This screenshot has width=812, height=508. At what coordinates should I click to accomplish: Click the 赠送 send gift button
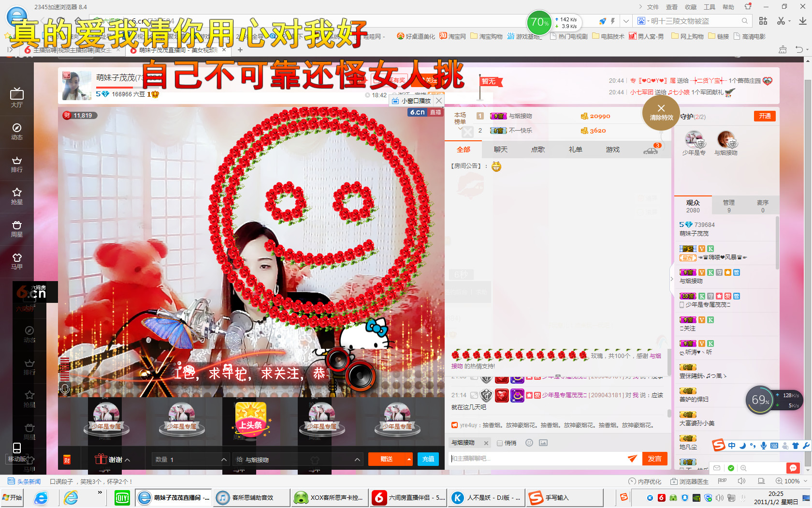pyautogui.click(x=387, y=459)
